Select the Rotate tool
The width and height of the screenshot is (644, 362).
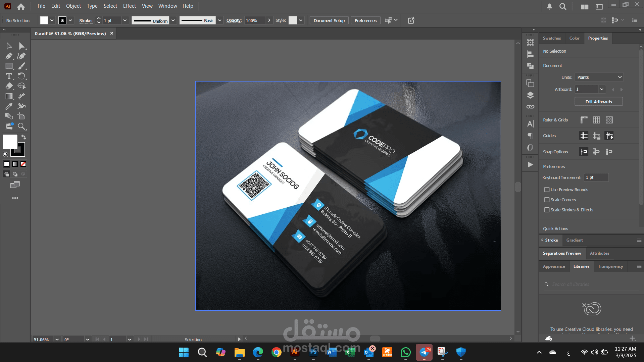(x=21, y=76)
